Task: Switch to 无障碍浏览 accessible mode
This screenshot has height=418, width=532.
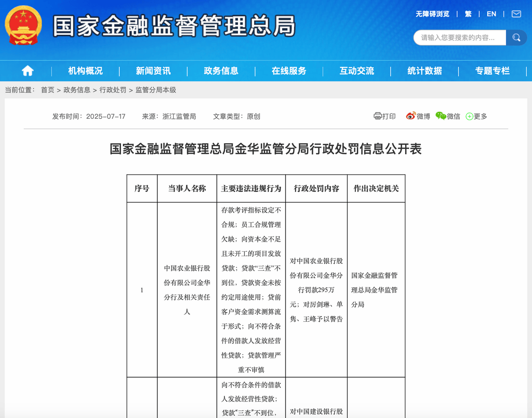Action: pos(432,14)
